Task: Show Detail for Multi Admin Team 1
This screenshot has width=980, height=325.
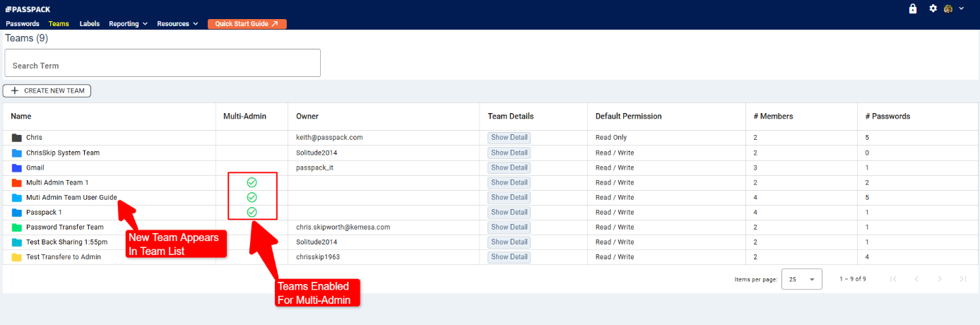Action: tap(509, 182)
